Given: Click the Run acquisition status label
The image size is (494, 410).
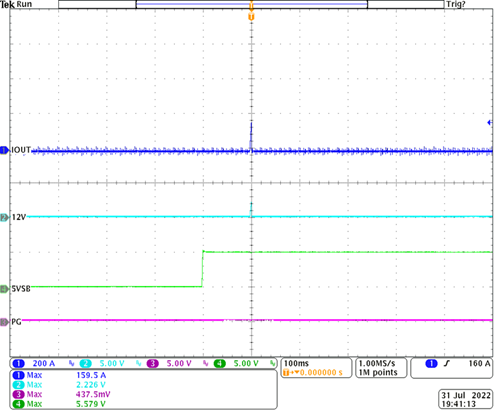Looking at the screenshot, I should (x=24, y=4).
